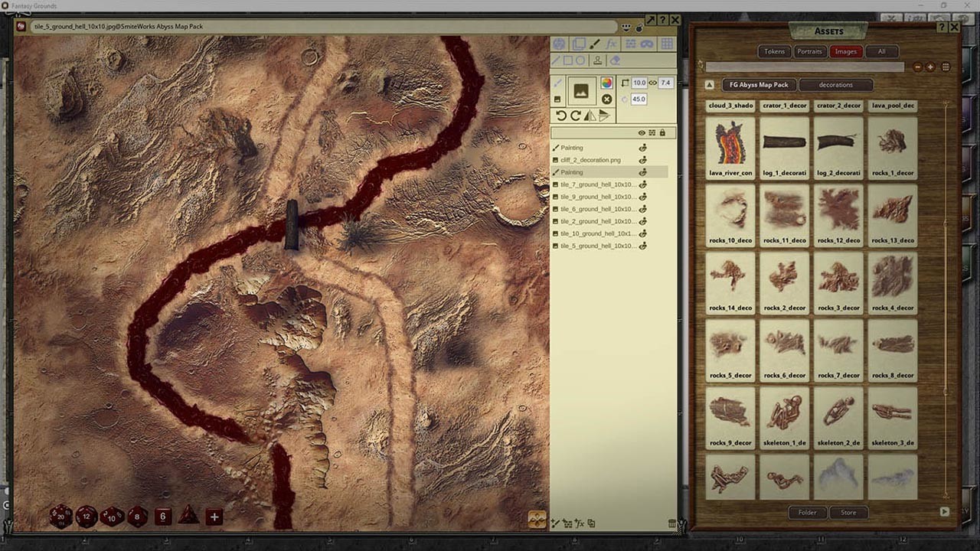Click the Store button

click(x=848, y=513)
